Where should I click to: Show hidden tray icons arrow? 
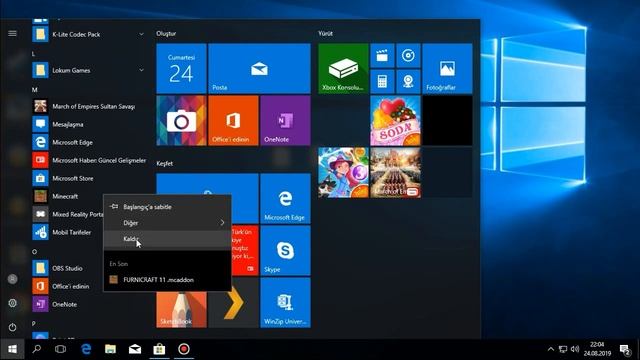tap(551, 349)
